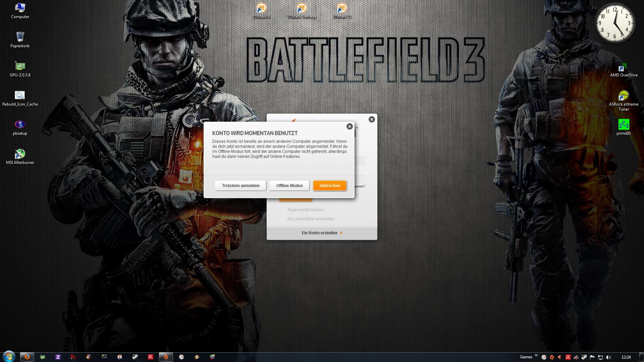
Task: Launch the orange lightning bolt taskbar icon
Action: [197, 357]
